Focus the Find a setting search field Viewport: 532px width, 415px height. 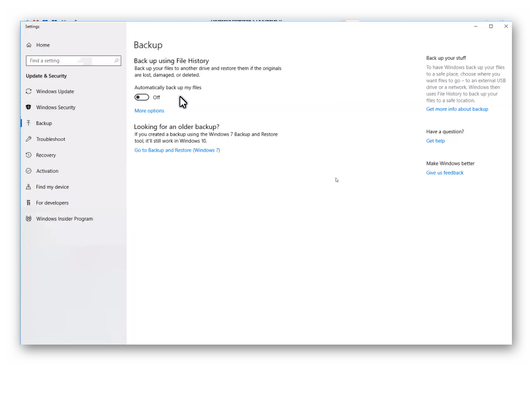tap(73, 60)
